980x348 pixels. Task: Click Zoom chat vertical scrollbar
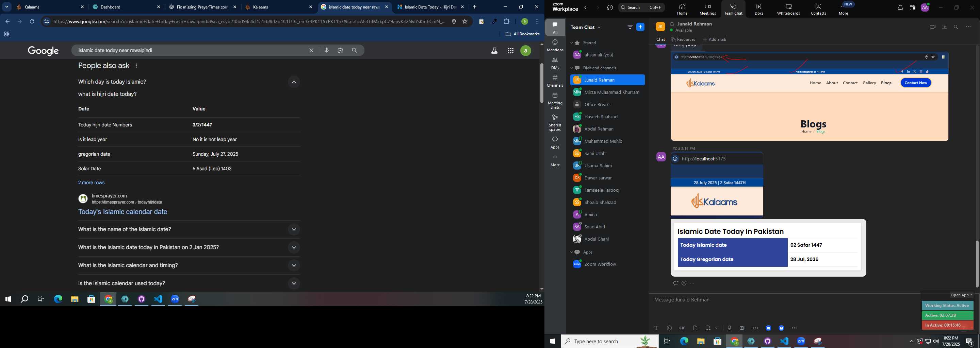point(977,264)
